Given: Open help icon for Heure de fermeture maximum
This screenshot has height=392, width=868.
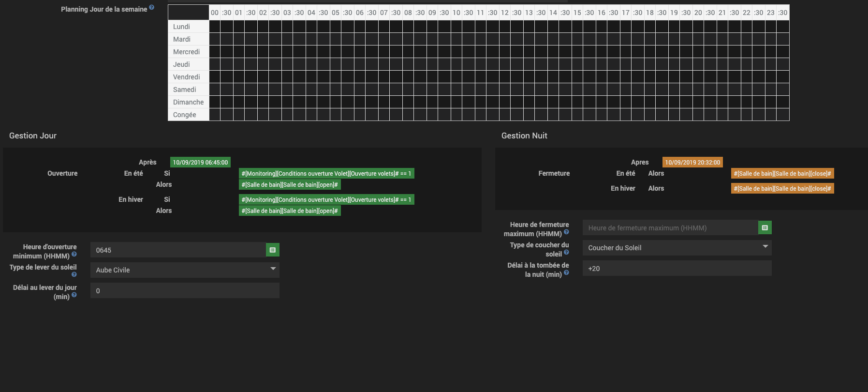Looking at the screenshot, I should [566, 232].
